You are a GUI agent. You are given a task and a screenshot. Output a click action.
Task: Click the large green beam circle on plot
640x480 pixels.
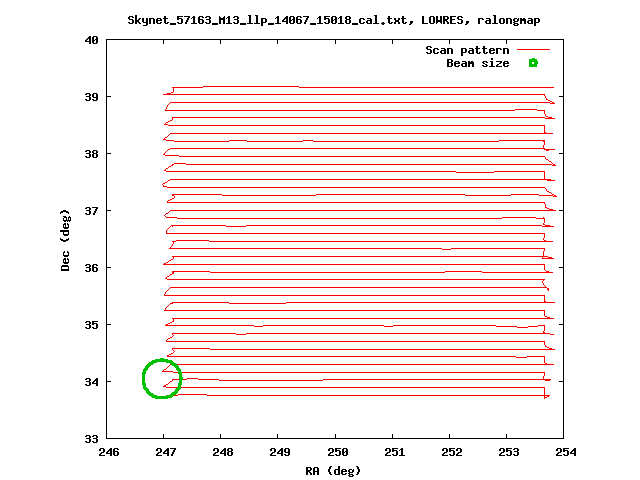point(162,378)
